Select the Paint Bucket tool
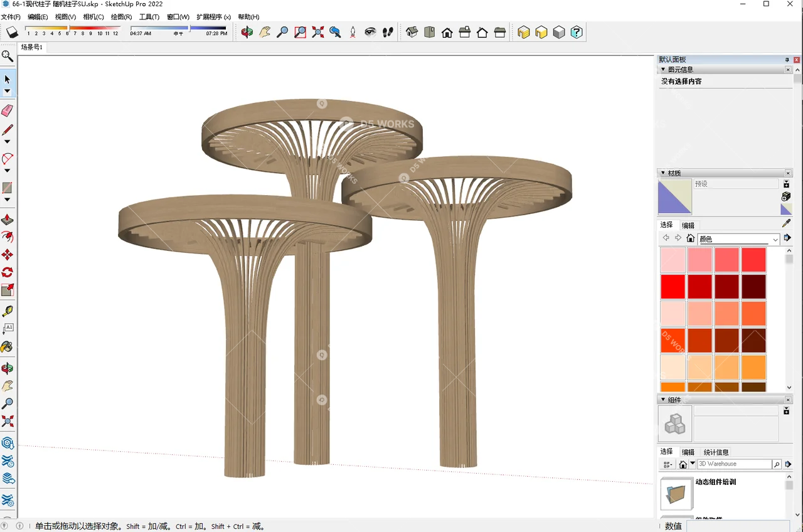Image resolution: width=803 pixels, height=532 pixels. coord(8,347)
